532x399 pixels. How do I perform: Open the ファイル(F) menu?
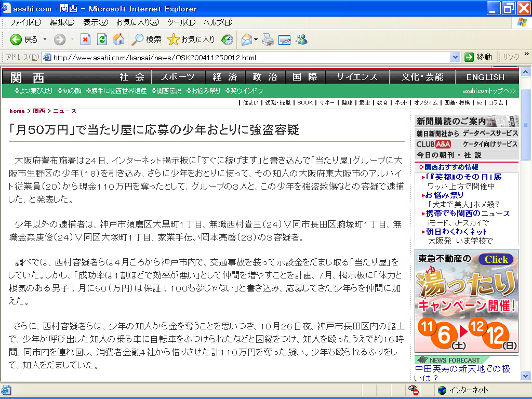point(25,22)
